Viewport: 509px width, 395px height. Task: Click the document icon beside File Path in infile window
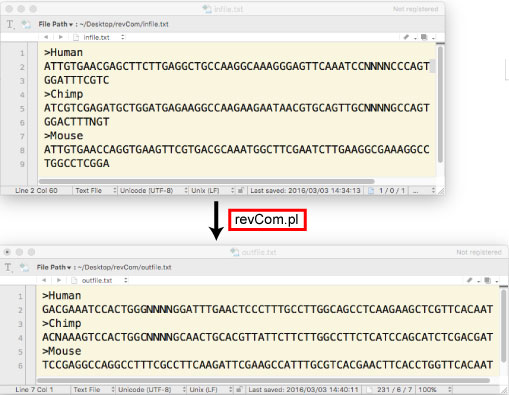[26, 24]
